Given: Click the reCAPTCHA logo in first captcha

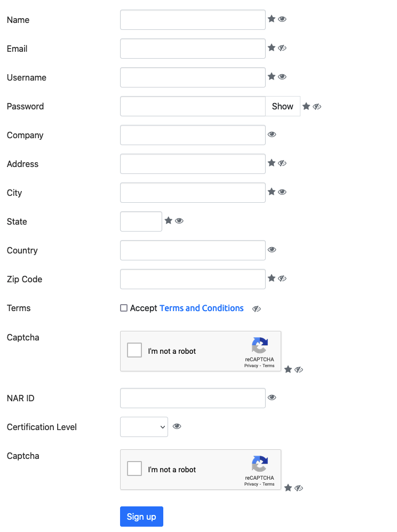Looking at the screenshot, I should pos(260,345).
